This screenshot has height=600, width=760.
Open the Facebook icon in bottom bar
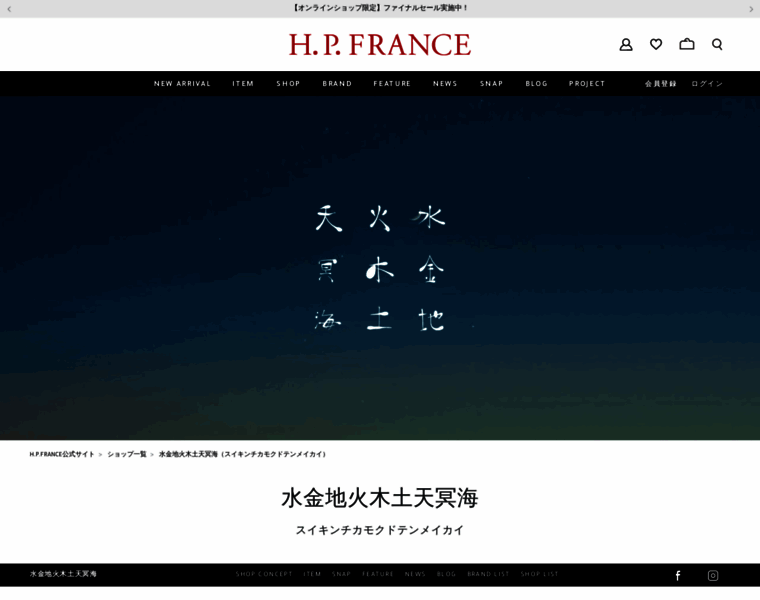click(x=678, y=575)
